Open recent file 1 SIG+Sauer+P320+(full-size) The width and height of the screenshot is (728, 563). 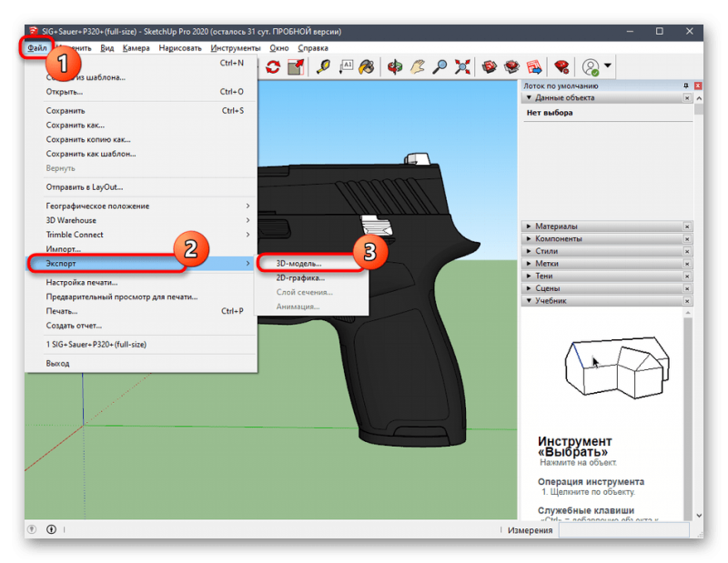click(x=141, y=345)
